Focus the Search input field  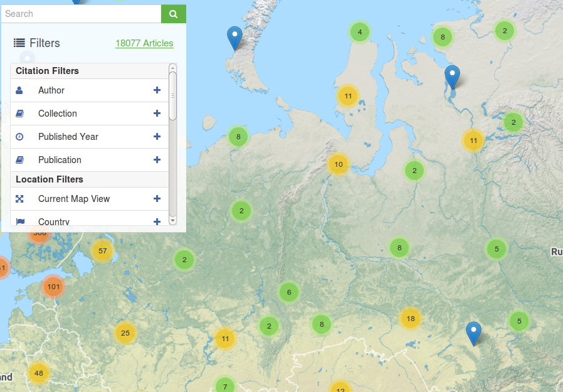point(81,14)
